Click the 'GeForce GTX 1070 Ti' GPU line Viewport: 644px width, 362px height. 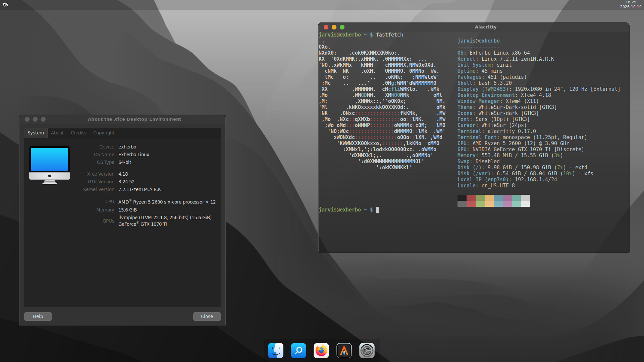(143, 224)
